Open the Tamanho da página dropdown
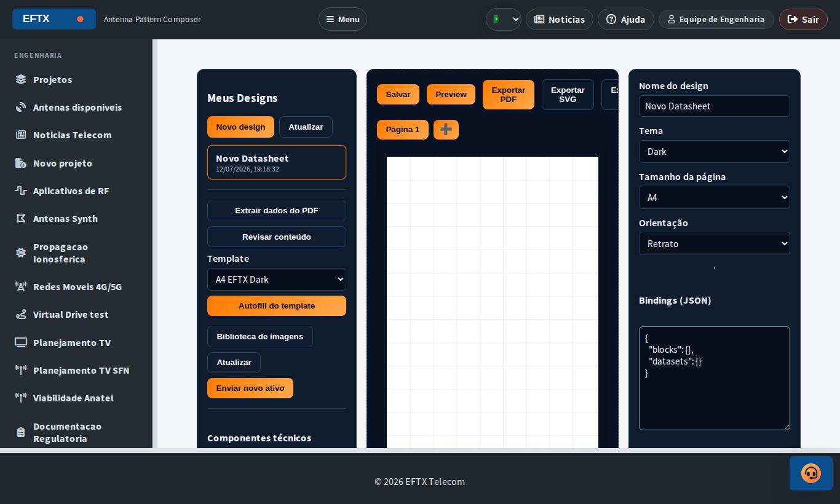This screenshot has height=504, width=840. coord(715,197)
